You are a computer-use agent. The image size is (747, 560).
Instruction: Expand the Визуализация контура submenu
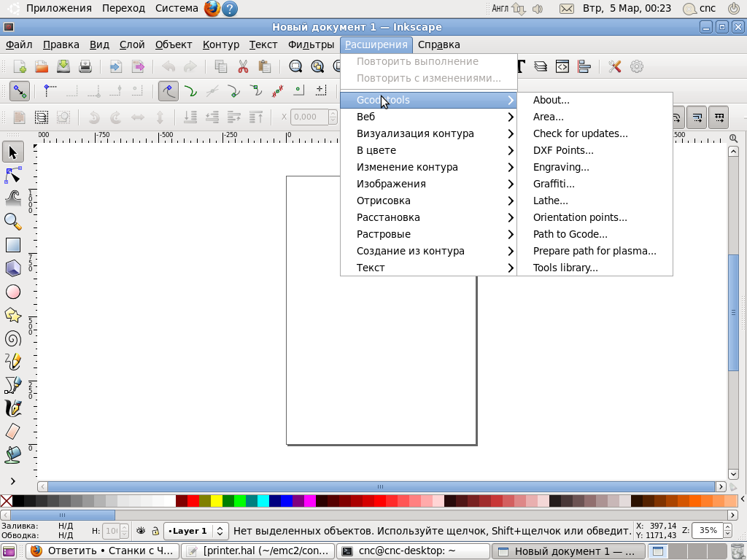coord(428,133)
